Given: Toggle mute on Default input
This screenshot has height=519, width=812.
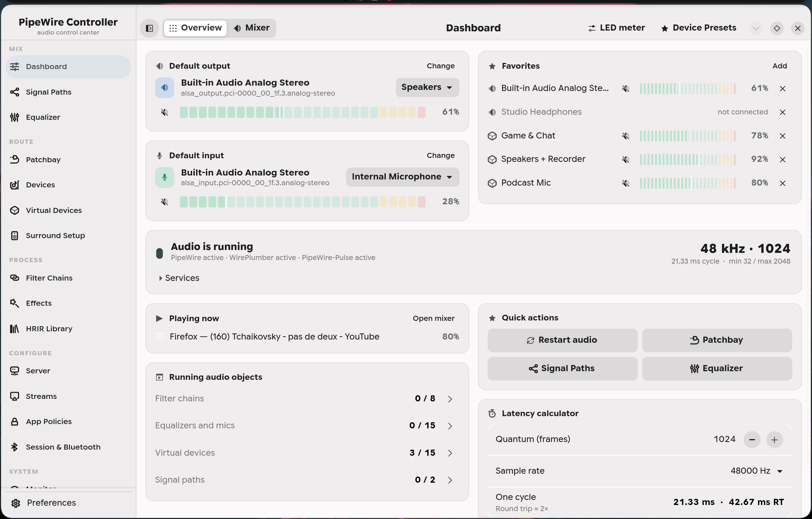Looking at the screenshot, I should 164,202.
